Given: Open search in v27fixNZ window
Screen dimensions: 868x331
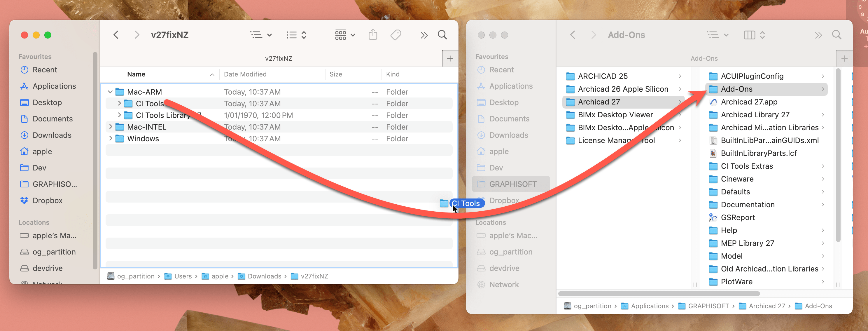Looking at the screenshot, I should point(442,35).
